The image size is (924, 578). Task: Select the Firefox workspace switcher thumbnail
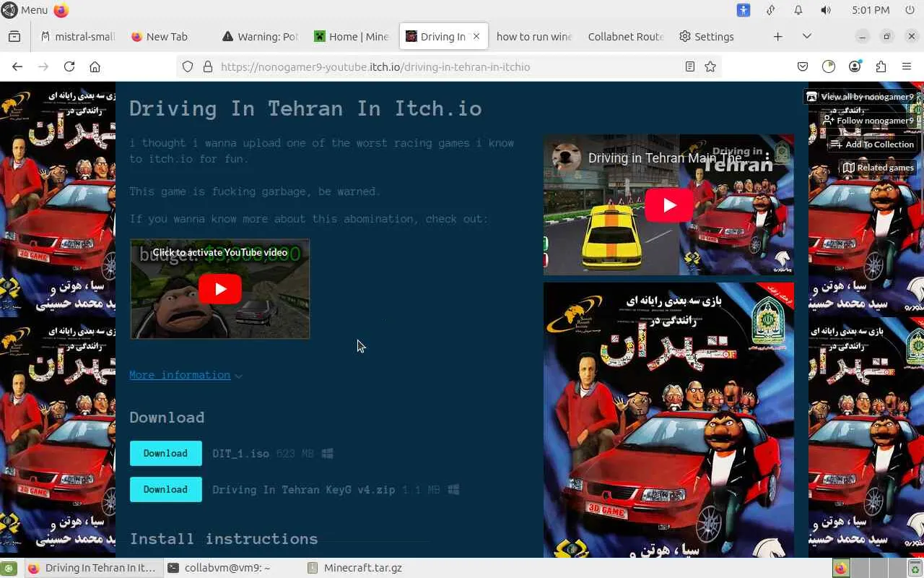pyautogui.click(x=842, y=568)
